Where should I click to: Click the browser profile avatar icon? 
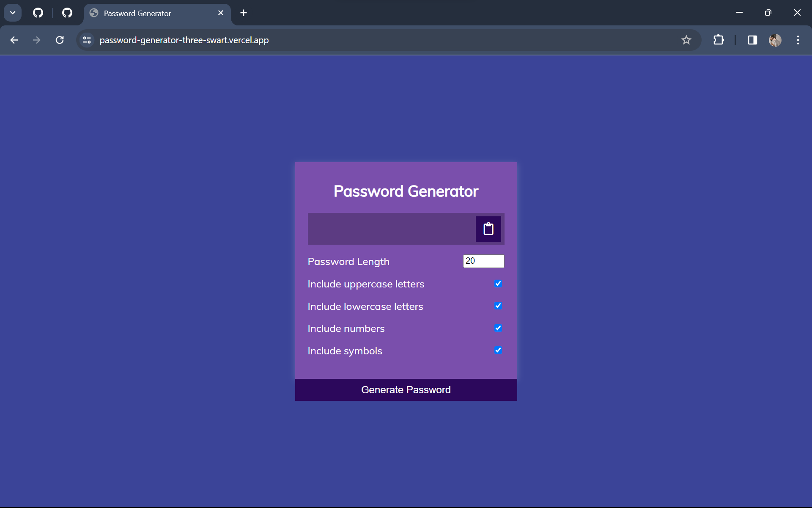click(x=775, y=40)
